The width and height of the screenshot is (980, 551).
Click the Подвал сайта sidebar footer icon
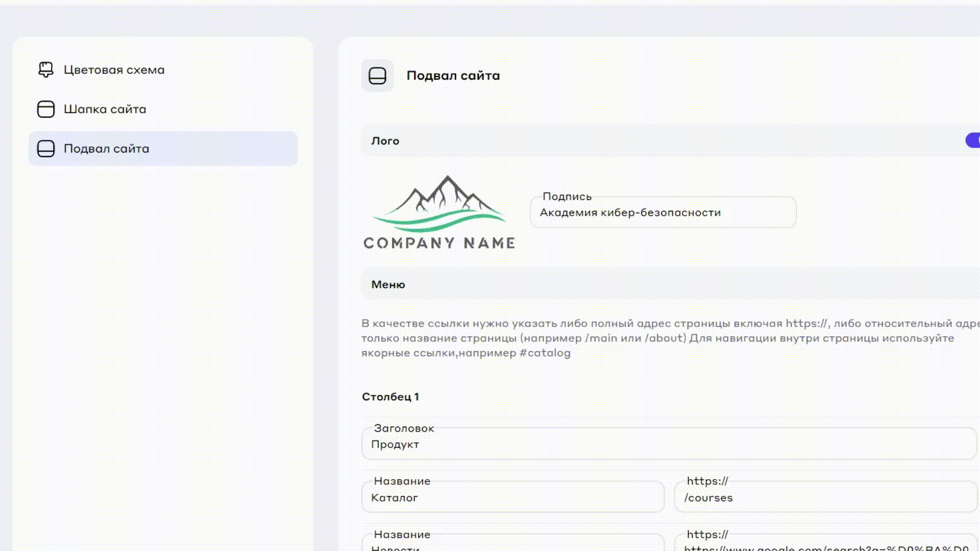46,148
